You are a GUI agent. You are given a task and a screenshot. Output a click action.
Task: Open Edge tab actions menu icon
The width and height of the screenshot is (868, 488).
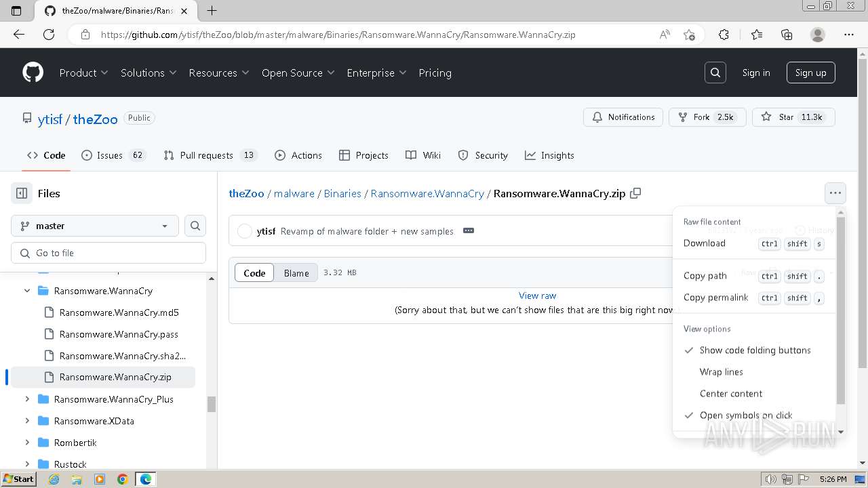point(17,11)
